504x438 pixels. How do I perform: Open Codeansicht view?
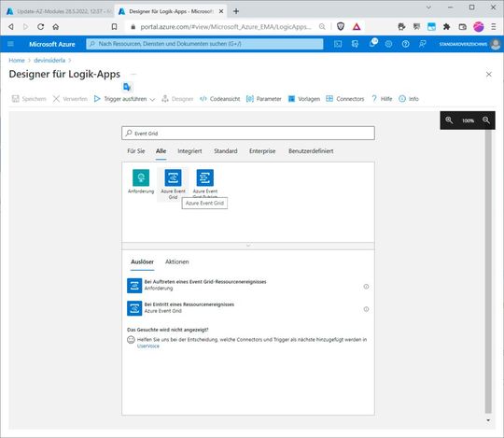tap(220, 99)
